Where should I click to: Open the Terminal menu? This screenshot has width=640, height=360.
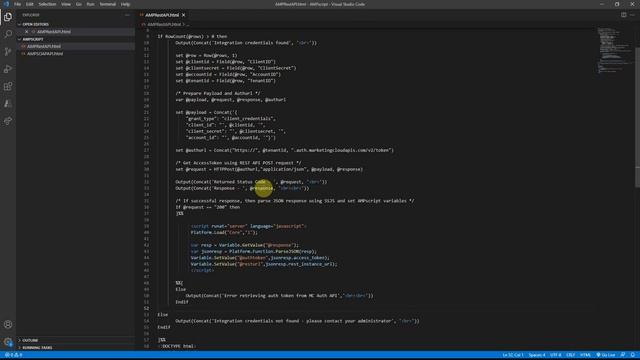tap(108, 4)
